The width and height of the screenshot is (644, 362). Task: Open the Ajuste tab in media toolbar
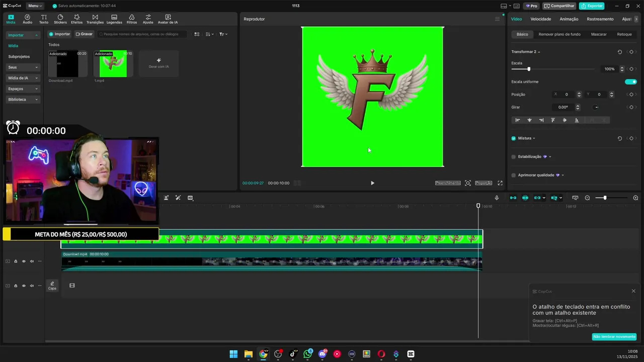click(x=148, y=19)
